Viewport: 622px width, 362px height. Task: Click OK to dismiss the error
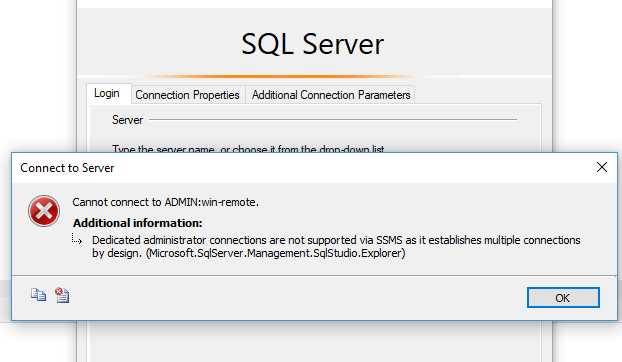point(563,298)
